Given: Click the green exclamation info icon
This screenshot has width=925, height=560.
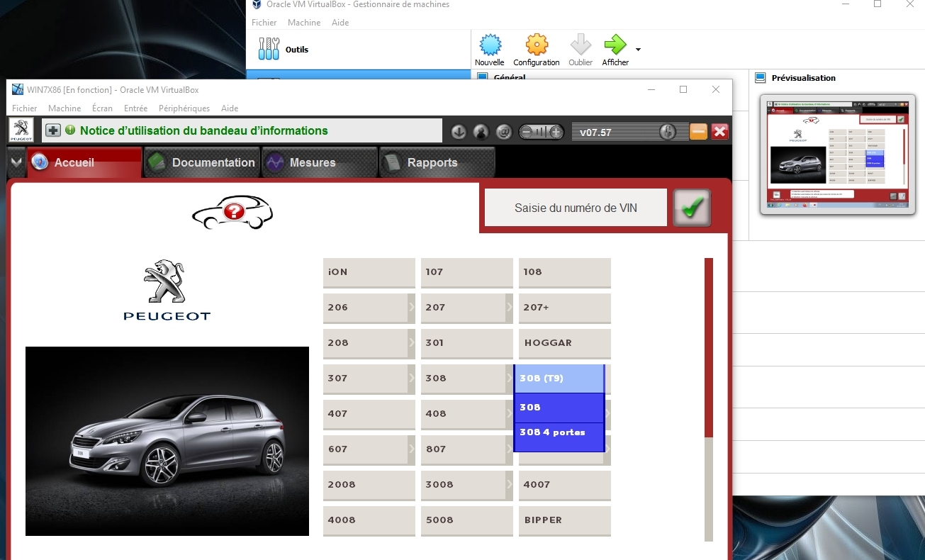Looking at the screenshot, I should pos(70,130).
